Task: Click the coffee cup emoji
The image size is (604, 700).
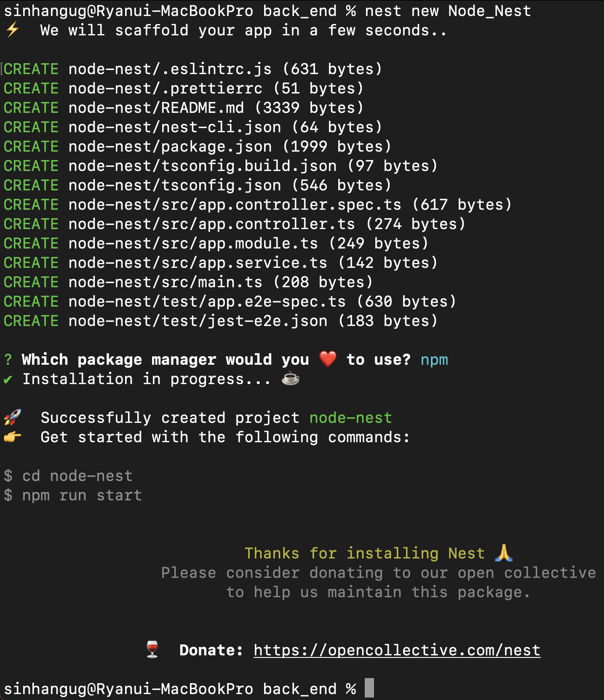Action: point(291,379)
